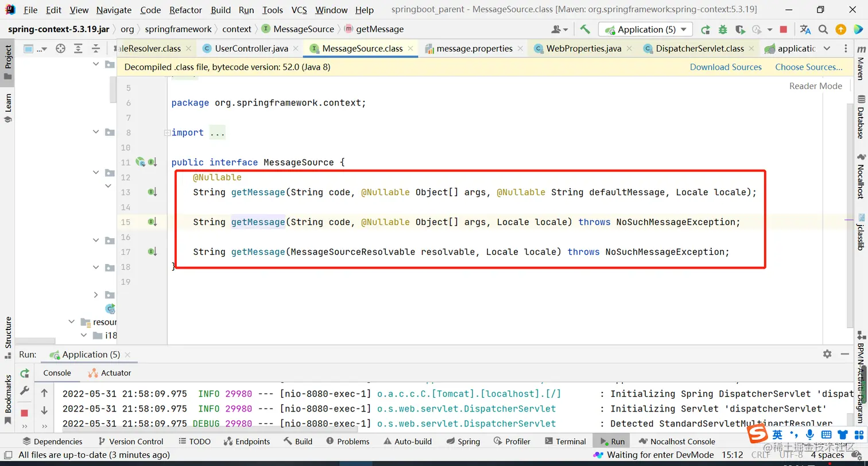868x466 pixels.
Task: Open the Bookmarks tool window
Action: (8, 400)
